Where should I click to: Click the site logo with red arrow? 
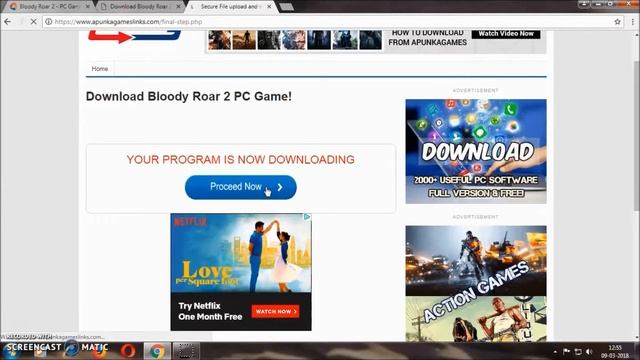click(135, 37)
